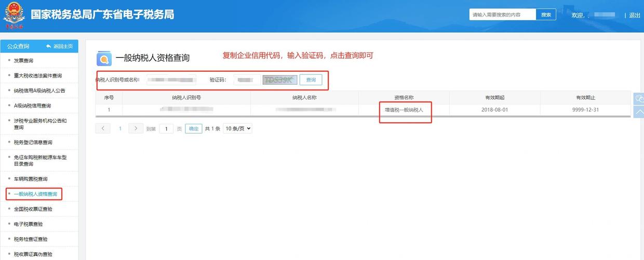Select 一般纳税人资格查询 in sidebar

(x=35, y=194)
